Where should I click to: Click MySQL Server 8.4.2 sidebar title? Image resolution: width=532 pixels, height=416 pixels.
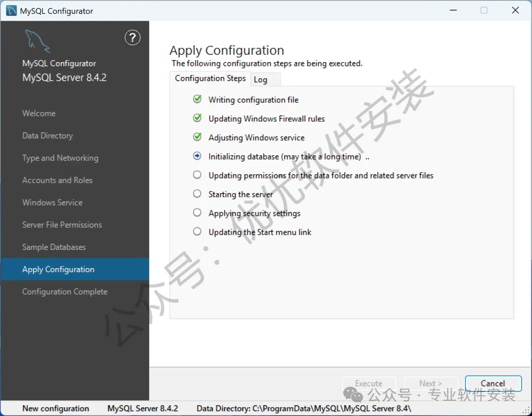(x=65, y=78)
